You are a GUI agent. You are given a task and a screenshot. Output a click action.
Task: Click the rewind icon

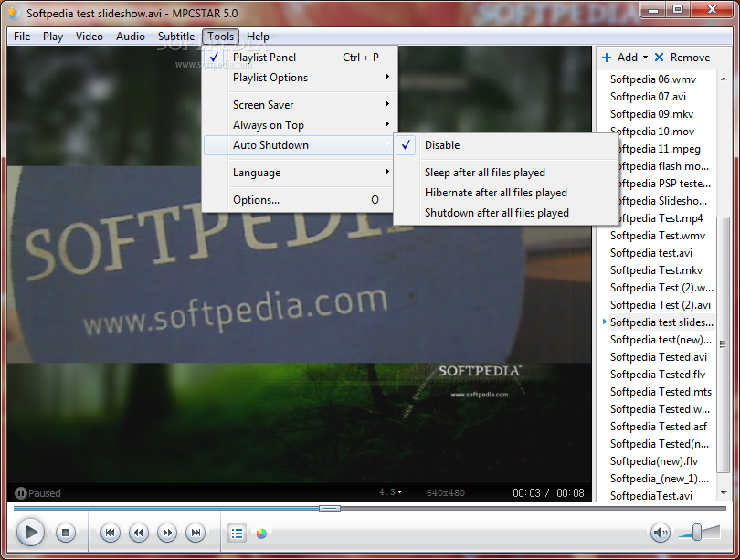[138, 534]
